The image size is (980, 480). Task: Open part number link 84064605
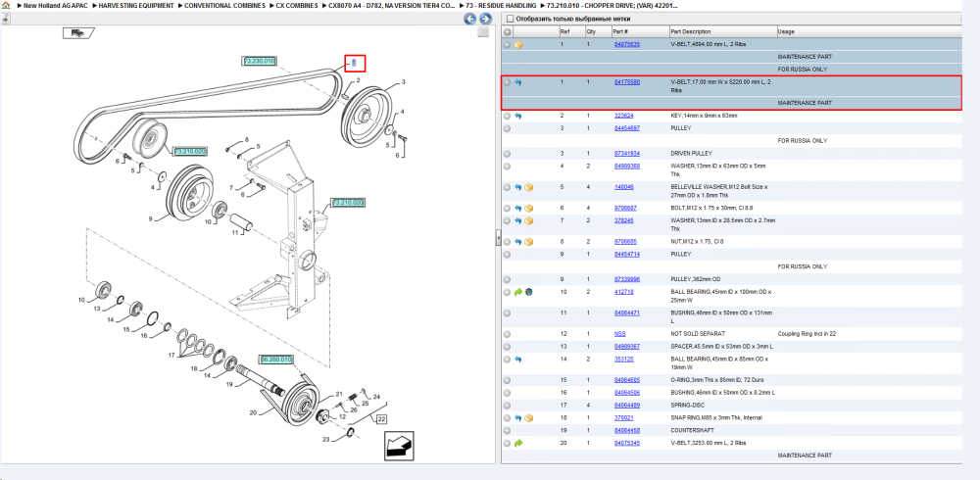click(x=627, y=380)
